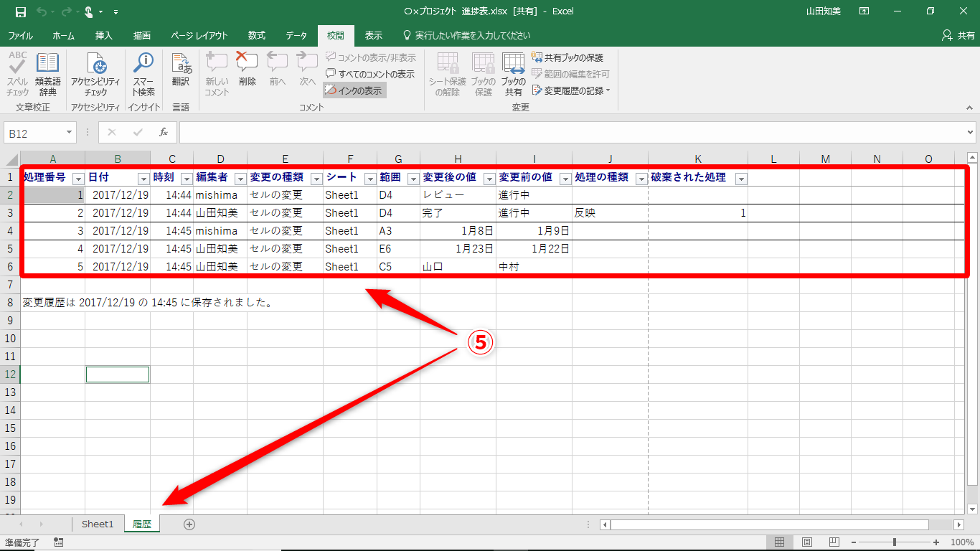Switch to Page Layout view
Image resolution: width=980 pixels, height=551 pixels.
click(807, 542)
